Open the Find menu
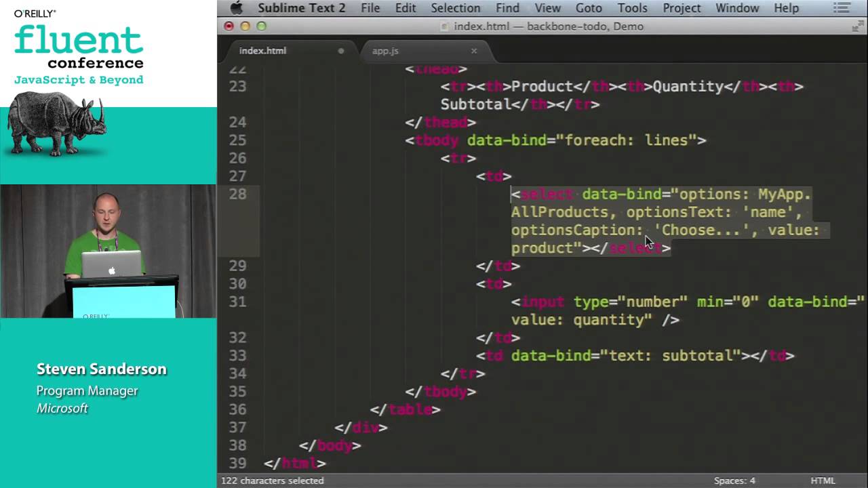The height and width of the screenshot is (488, 868). tap(507, 8)
